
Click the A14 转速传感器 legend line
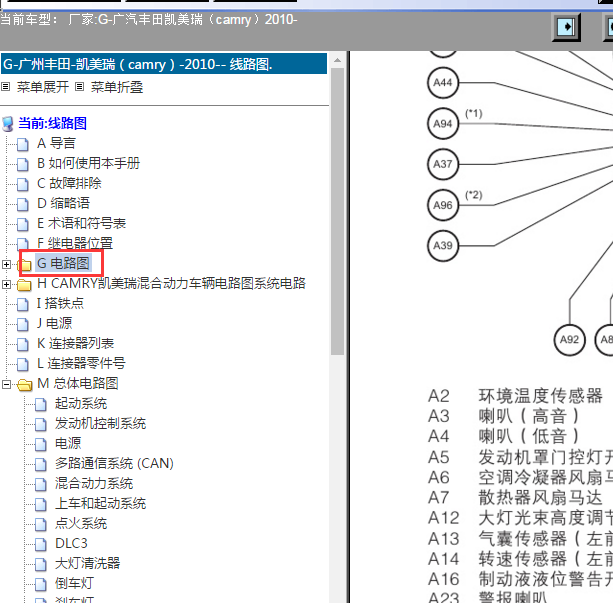pos(520,559)
